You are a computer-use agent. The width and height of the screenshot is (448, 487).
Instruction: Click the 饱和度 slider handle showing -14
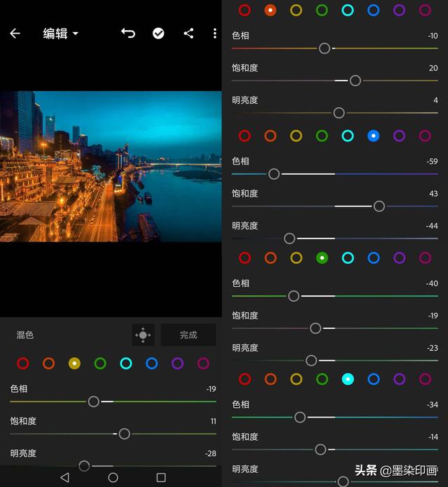(321, 449)
